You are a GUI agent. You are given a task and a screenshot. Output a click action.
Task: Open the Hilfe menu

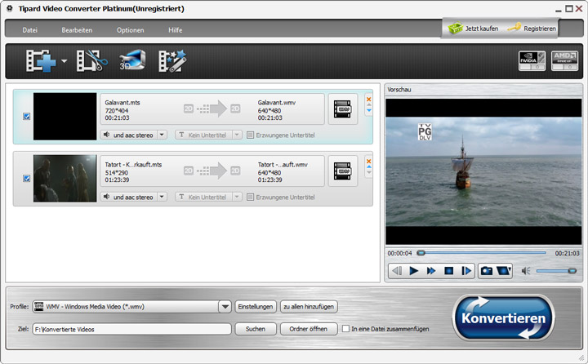(x=175, y=30)
